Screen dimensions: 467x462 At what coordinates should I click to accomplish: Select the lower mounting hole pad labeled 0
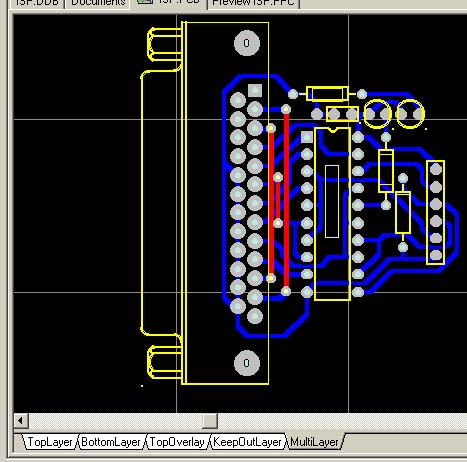point(247,363)
